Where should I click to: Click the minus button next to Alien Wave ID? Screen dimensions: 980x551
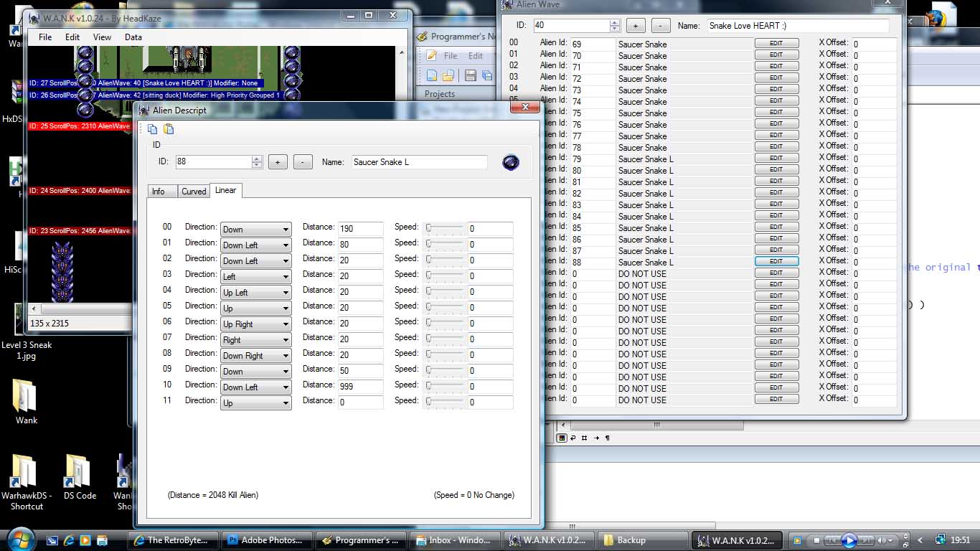coord(661,26)
